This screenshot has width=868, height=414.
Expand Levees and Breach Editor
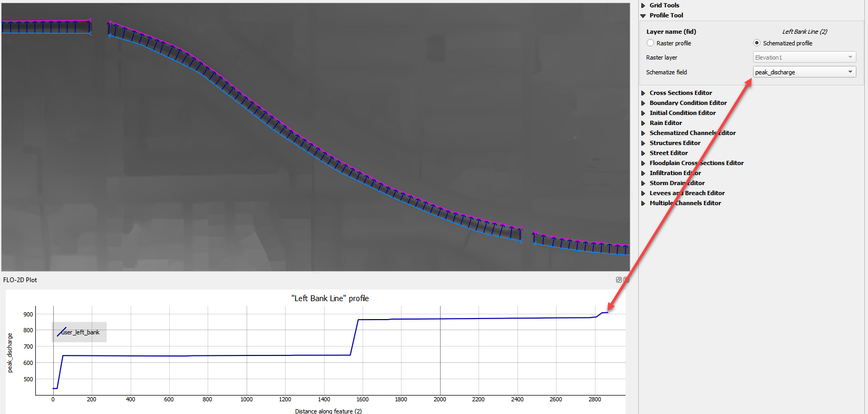[643, 193]
